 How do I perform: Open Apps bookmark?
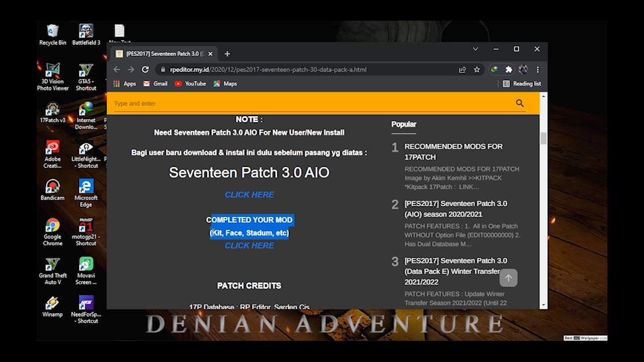tap(125, 83)
